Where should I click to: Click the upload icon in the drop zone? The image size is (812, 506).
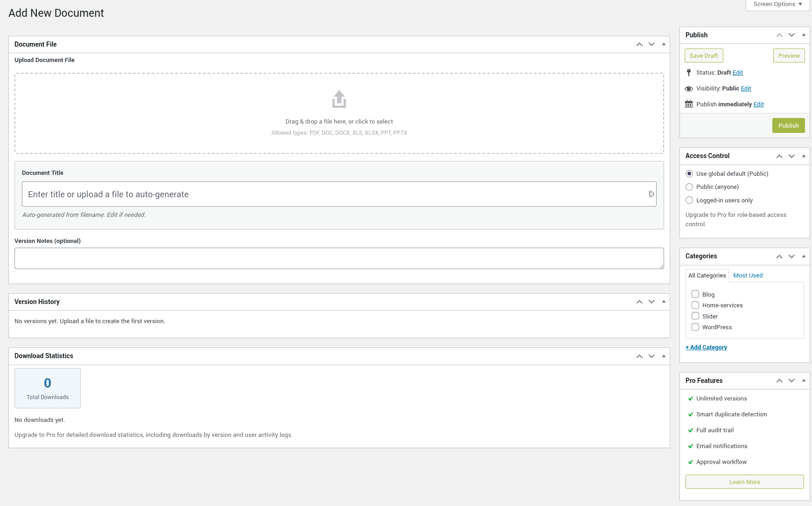[x=339, y=99]
